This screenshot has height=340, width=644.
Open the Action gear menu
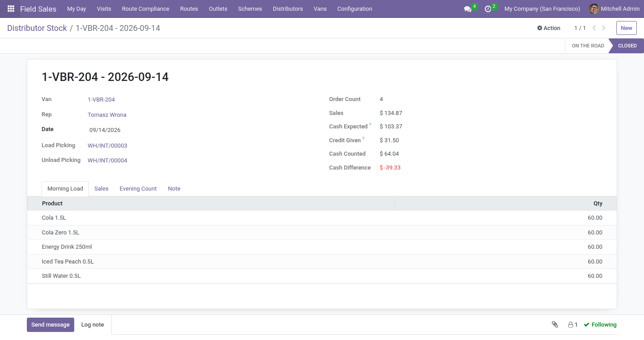tap(549, 28)
